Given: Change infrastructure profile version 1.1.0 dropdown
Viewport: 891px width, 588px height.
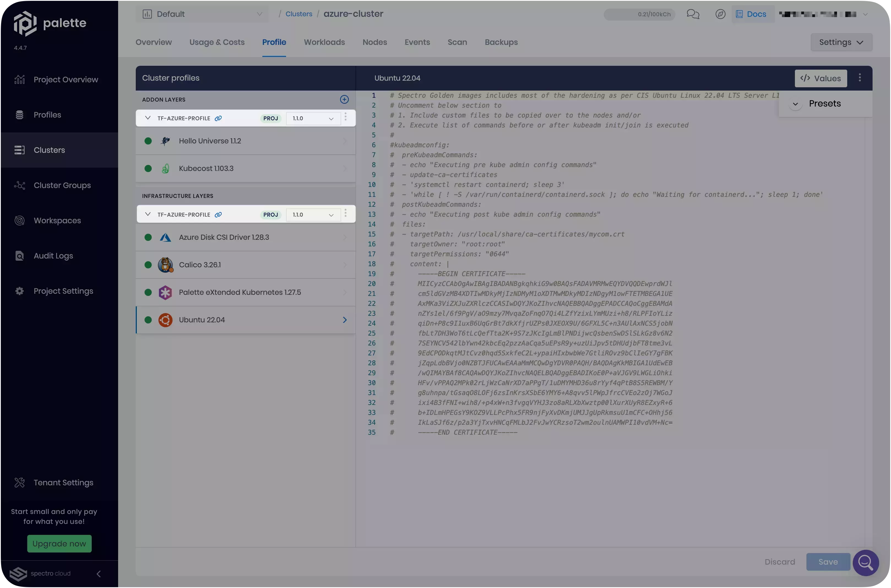Looking at the screenshot, I should tap(313, 215).
